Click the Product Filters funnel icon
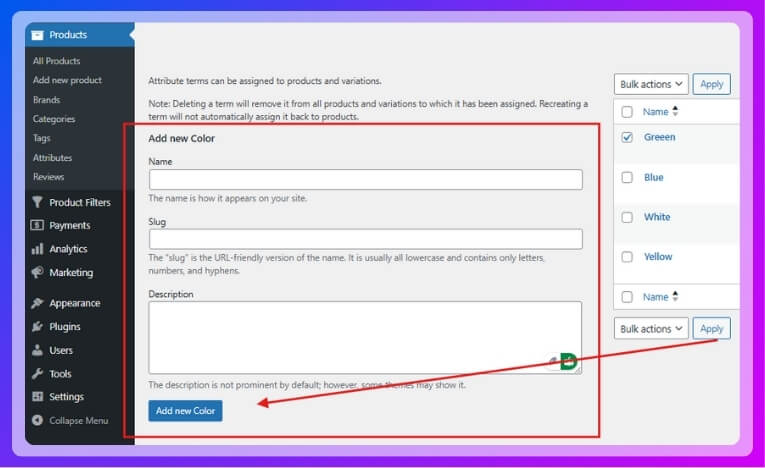 click(38, 202)
